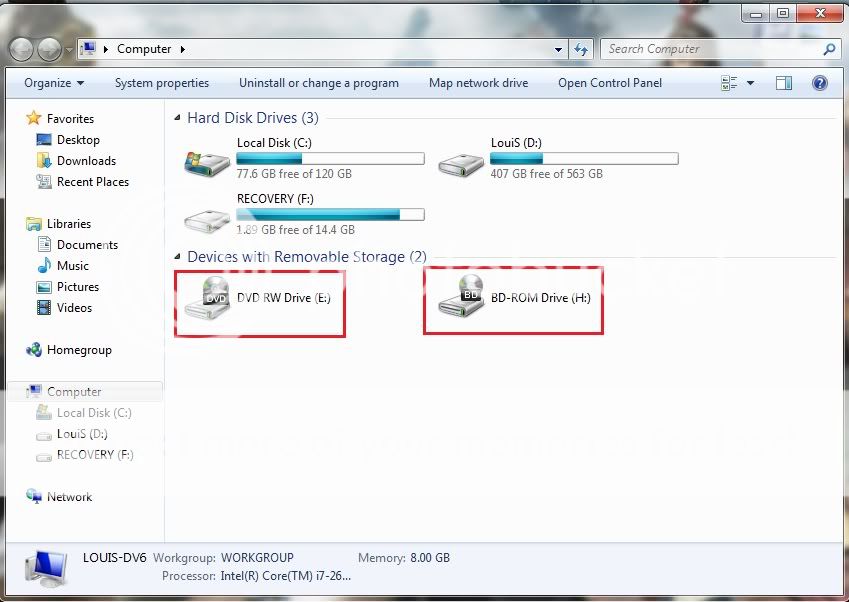Show the preview pane icon
Viewport: 849px width, 602px height.
click(x=785, y=83)
